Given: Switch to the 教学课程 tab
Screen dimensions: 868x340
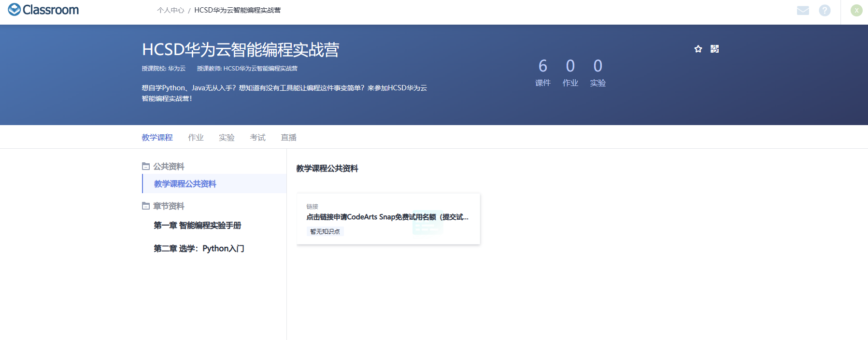Looking at the screenshot, I should (x=157, y=138).
